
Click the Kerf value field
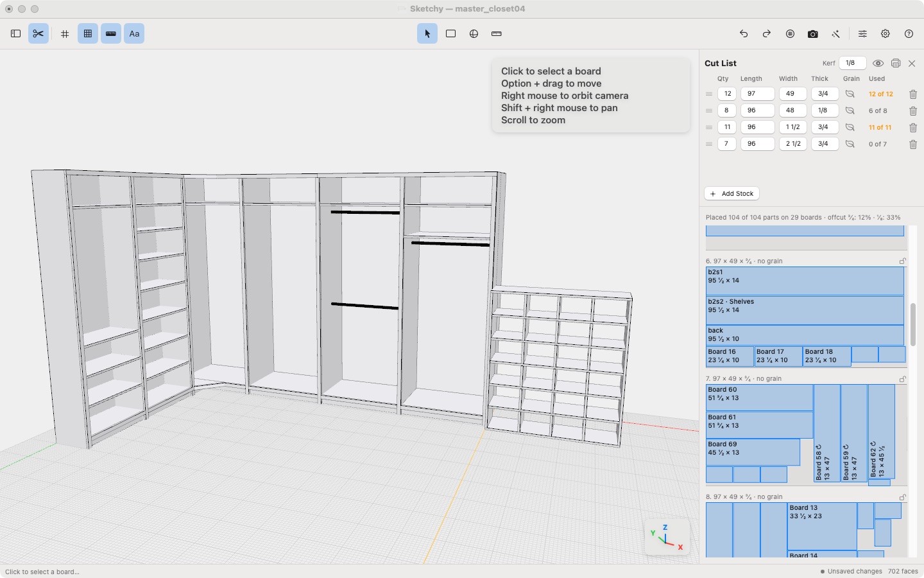pos(853,63)
